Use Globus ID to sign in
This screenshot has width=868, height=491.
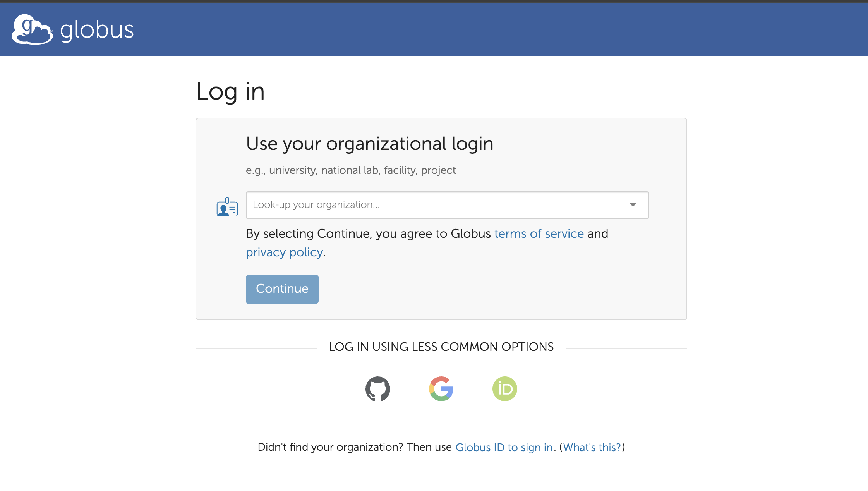[x=505, y=447]
